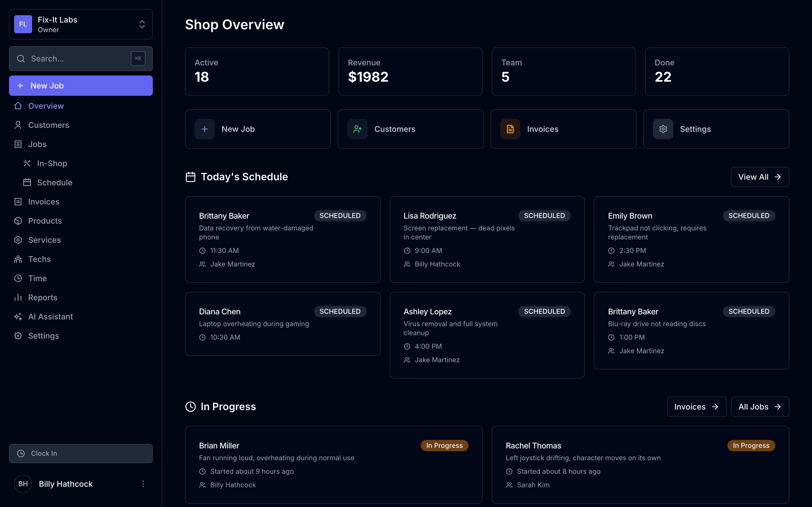Collapse the Jobs section in the sidebar

click(x=37, y=144)
